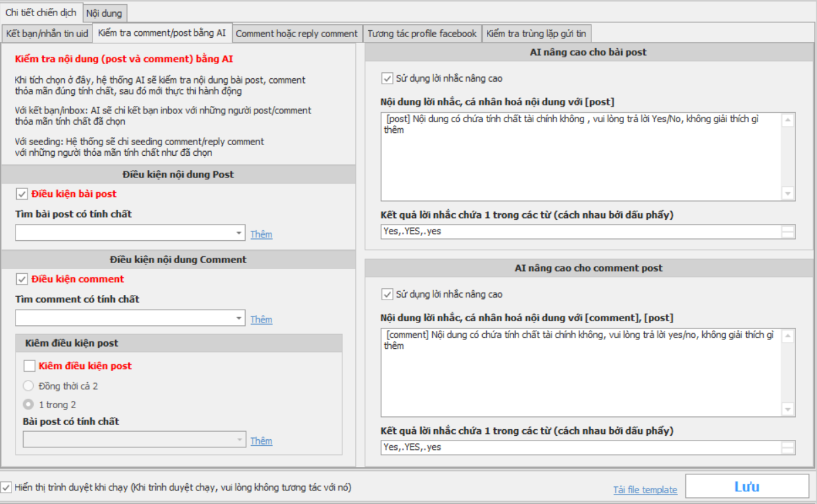The width and height of the screenshot is (817, 504).
Task: Toggle Hiển thị trình duyệt khi chạy checkbox
Action: [x=7, y=487]
